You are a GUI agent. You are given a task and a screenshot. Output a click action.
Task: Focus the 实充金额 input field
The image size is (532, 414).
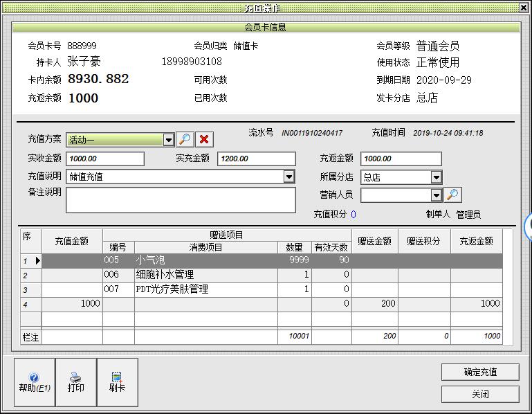(x=257, y=159)
